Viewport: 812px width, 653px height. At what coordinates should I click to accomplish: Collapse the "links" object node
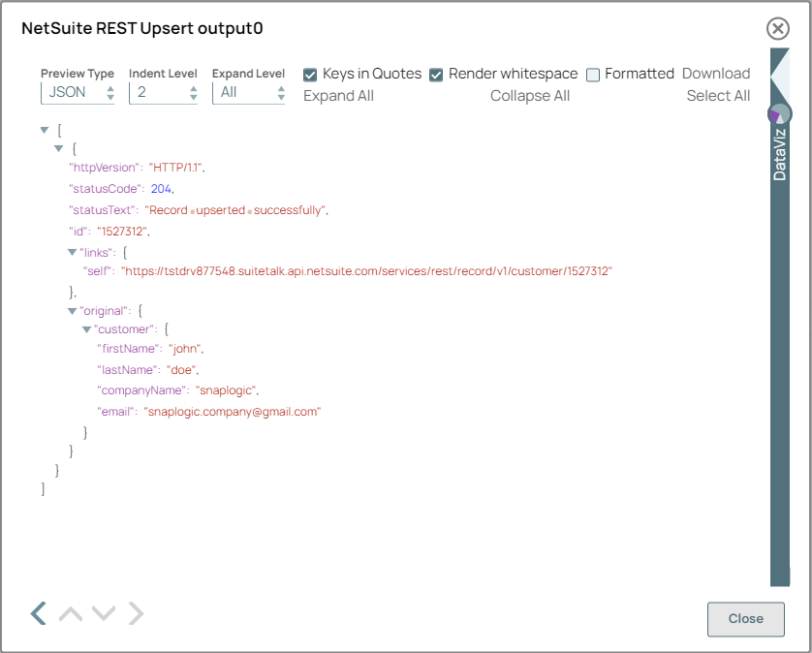[x=72, y=251]
